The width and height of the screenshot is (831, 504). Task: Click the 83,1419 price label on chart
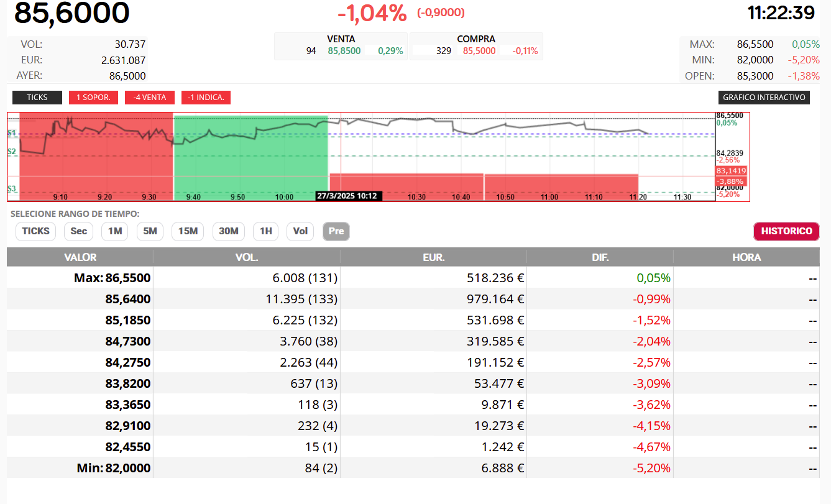[731, 170]
